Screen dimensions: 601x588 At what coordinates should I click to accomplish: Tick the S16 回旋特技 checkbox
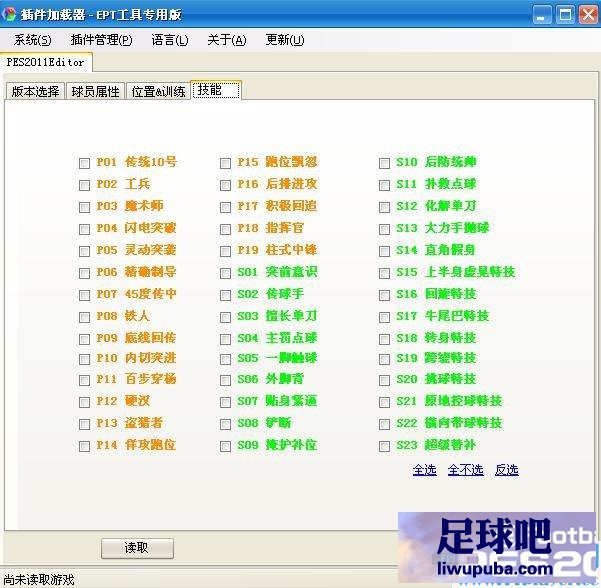pos(384,295)
